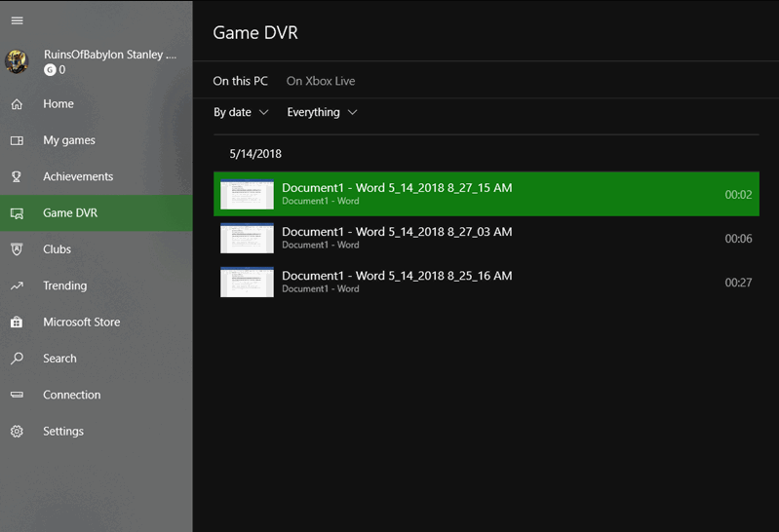Expand the By date sort dropdown
This screenshot has height=532, width=779.
pos(241,112)
